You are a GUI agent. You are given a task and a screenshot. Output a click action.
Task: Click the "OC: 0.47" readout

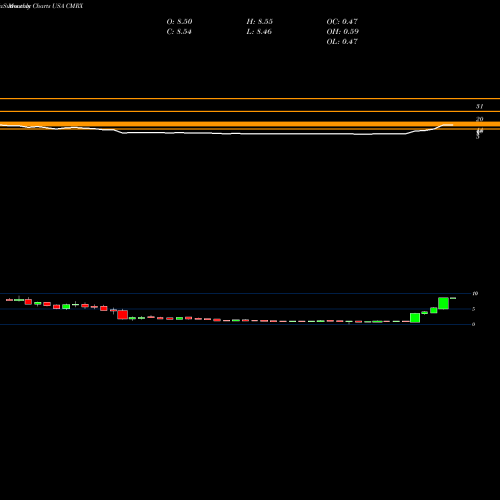pos(342,21)
